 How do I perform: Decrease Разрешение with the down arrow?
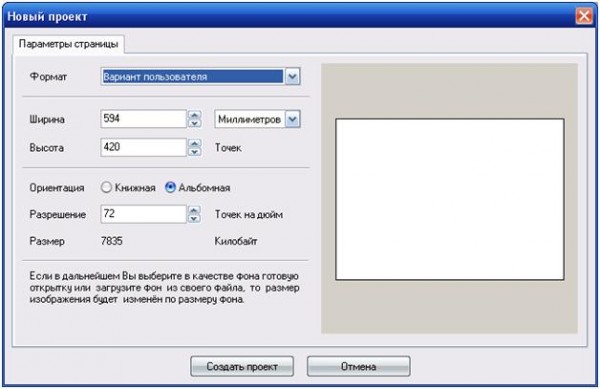tap(194, 218)
